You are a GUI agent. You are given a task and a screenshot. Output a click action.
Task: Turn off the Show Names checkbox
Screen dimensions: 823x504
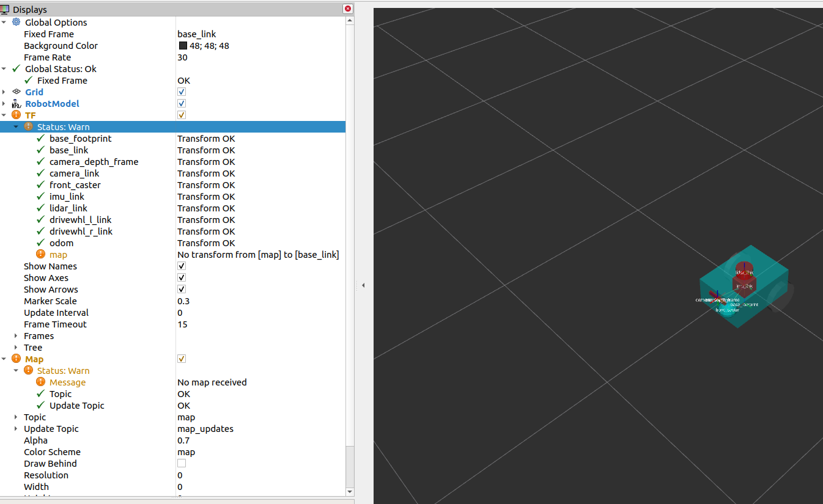point(182,266)
